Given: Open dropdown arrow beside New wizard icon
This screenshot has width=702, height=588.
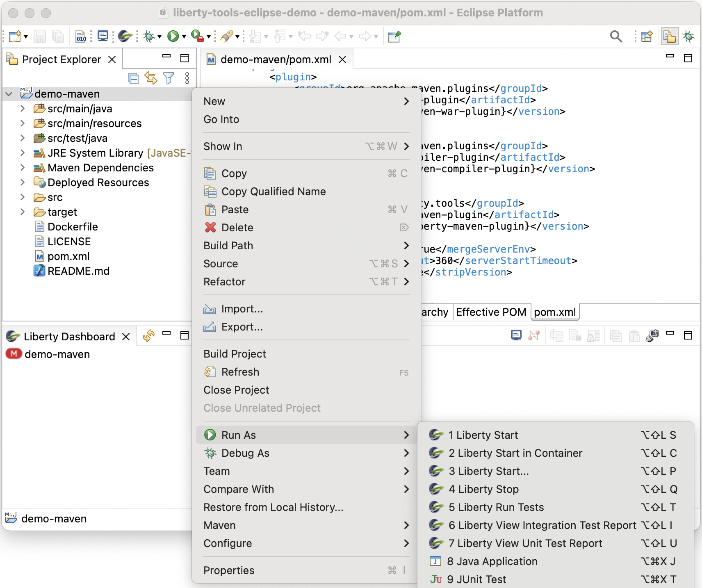Looking at the screenshot, I should (26, 37).
